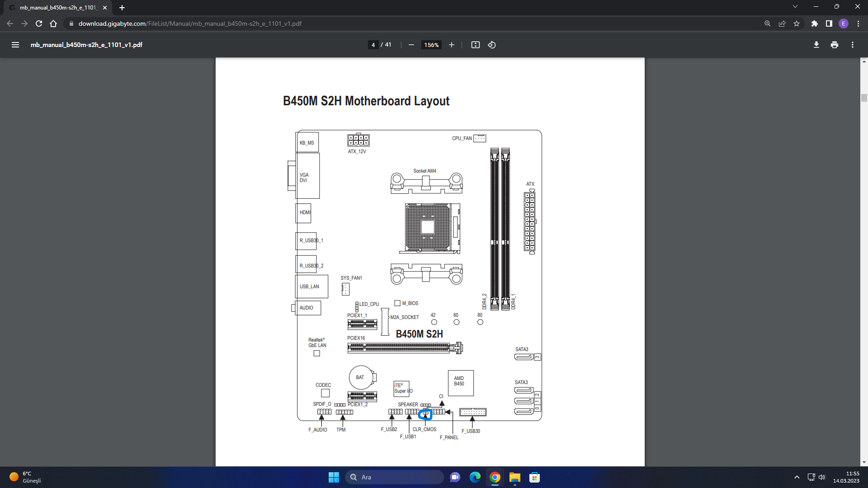The image size is (868, 488).
Task: Open Microsoft Edge from the taskbar
Action: pyautogui.click(x=475, y=477)
